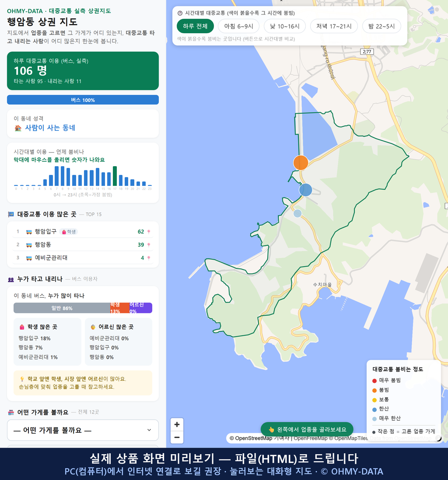Click the light blue 매우 한산 stop marker
The height and width of the screenshot is (480, 448).
coord(297,213)
